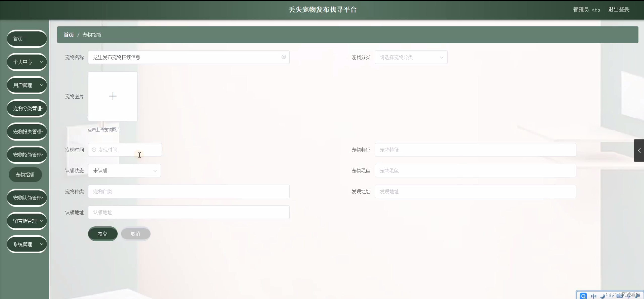Open the 首页 sidebar menu item

pos(27,39)
